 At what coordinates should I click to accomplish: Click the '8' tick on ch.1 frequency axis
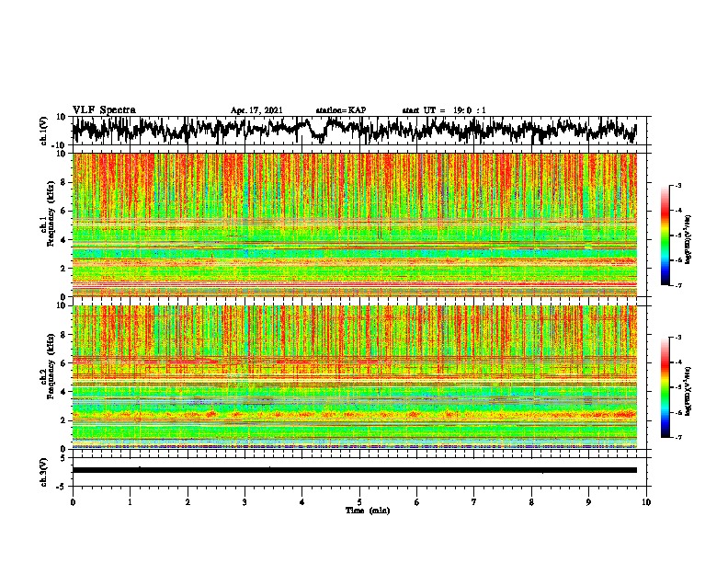[64, 182]
